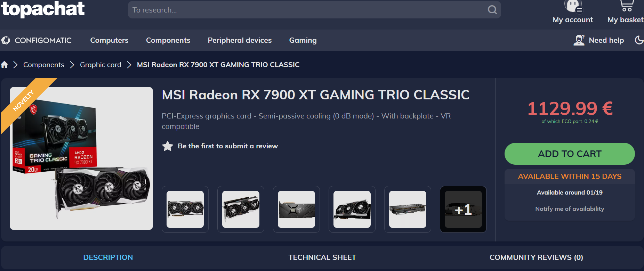The image size is (644, 271).
Task: Click the review star icon
Action: tap(168, 146)
